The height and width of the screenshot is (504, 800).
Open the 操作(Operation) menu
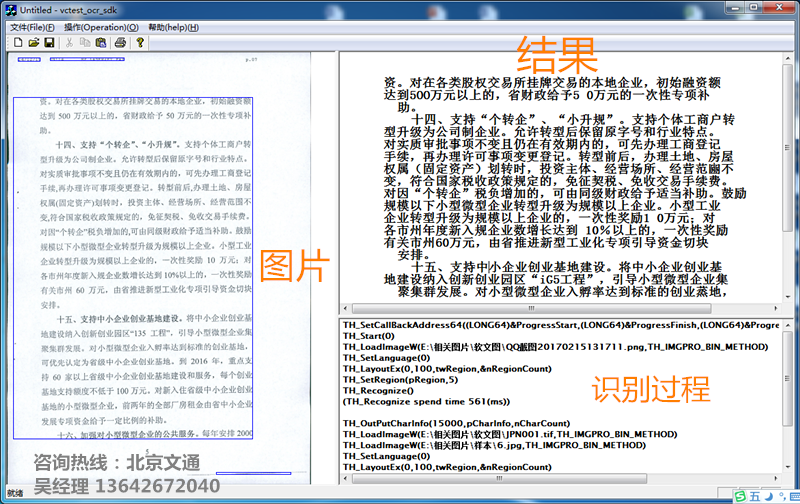(x=102, y=28)
